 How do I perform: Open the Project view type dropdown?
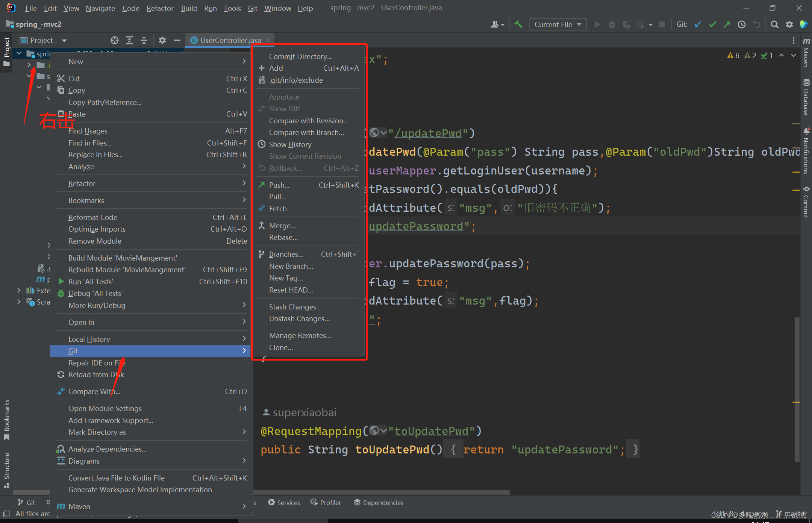click(x=64, y=40)
